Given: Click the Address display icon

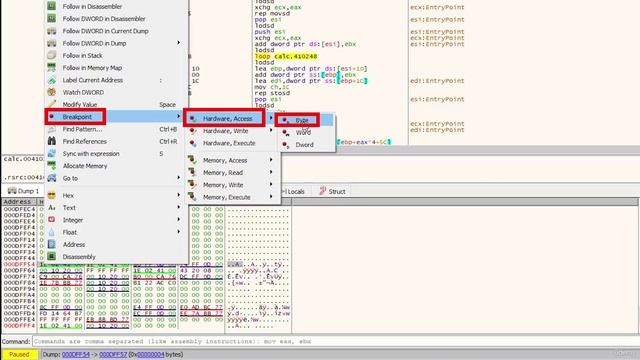Looking at the screenshot, I should point(51,244).
